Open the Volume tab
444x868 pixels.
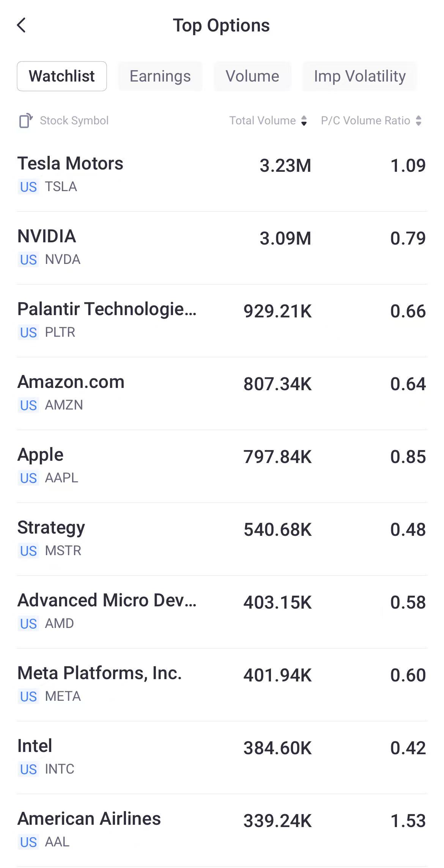[252, 76]
